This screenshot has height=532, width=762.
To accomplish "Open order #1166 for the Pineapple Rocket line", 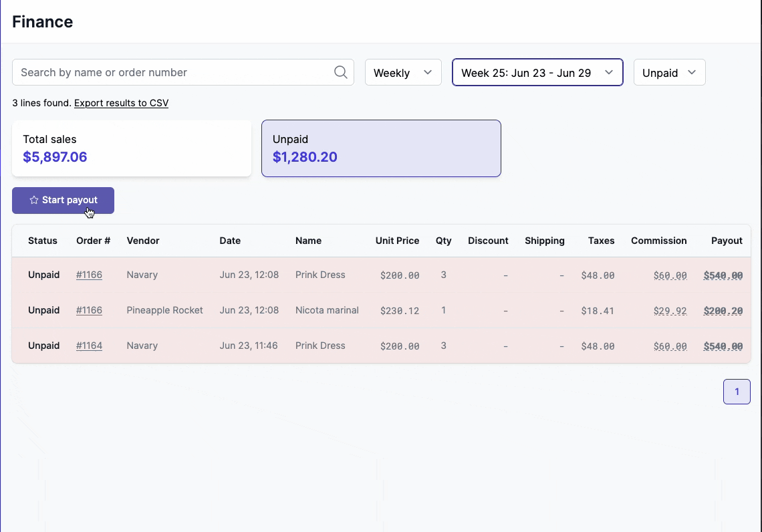I will tap(89, 310).
